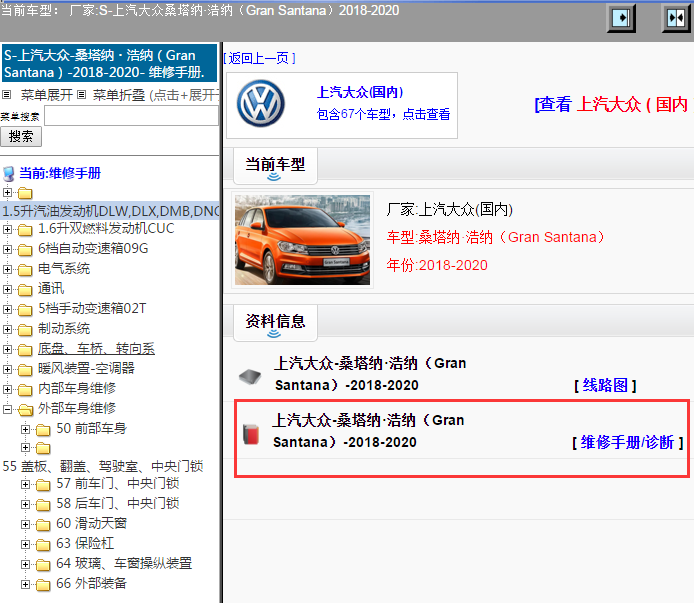Click the 菜单折叠 list icon
Screen dimensions: 694x603
coord(81,94)
